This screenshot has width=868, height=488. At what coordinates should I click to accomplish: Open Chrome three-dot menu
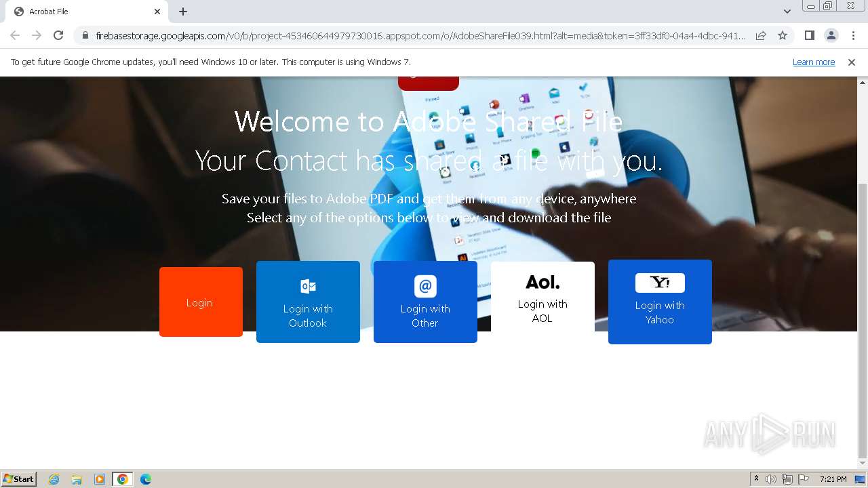[x=853, y=35]
